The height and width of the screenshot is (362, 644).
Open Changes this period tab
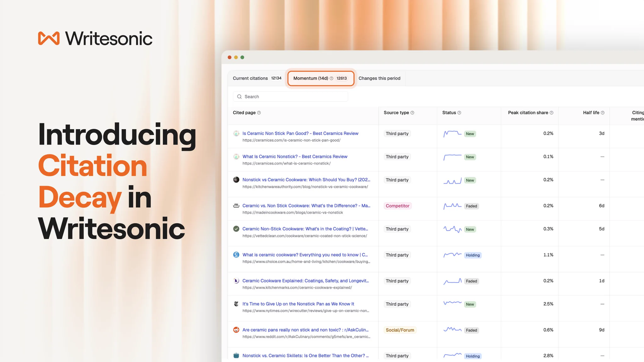(x=380, y=79)
